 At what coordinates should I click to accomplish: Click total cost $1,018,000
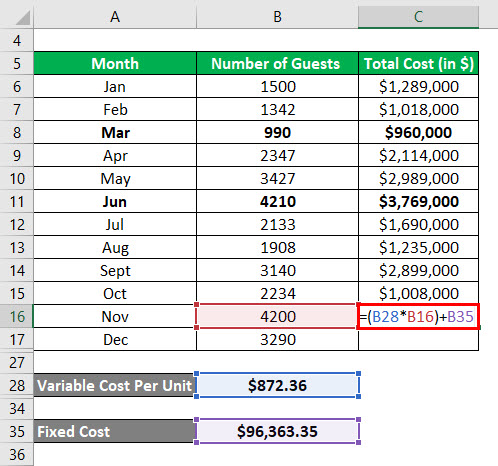click(x=418, y=109)
